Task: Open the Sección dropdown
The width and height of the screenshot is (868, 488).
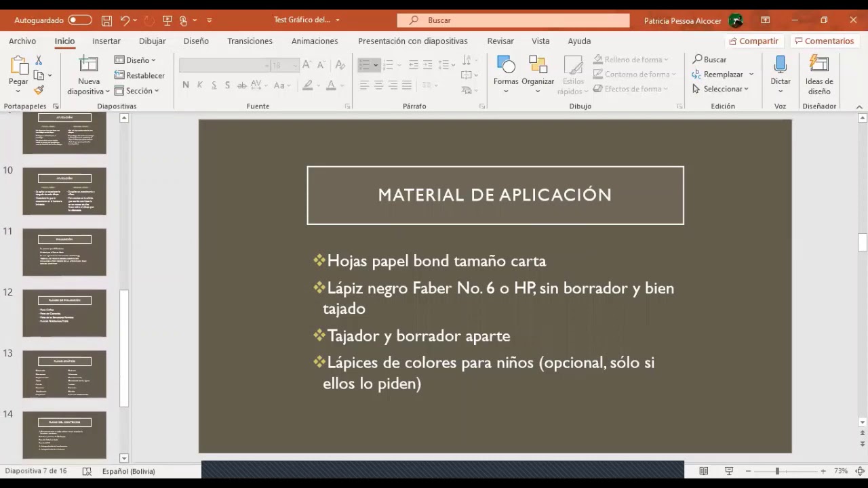Action: tap(136, 91)
